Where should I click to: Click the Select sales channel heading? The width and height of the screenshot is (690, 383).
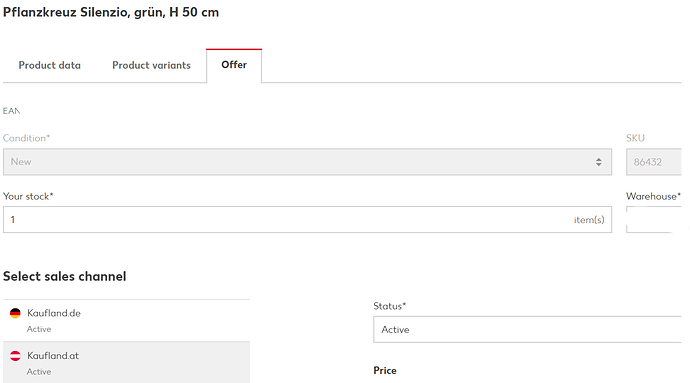(x=65, y=276)
